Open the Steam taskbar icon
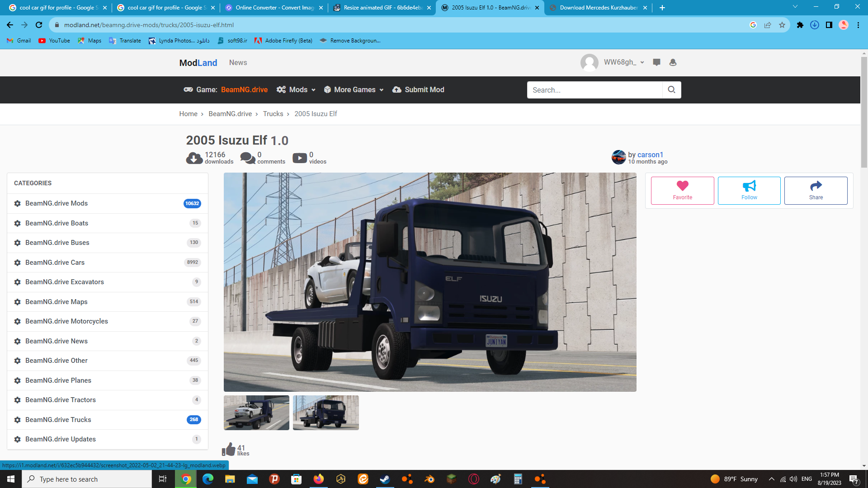Screen dimensions: 868x488 click(x=385, y=479)
